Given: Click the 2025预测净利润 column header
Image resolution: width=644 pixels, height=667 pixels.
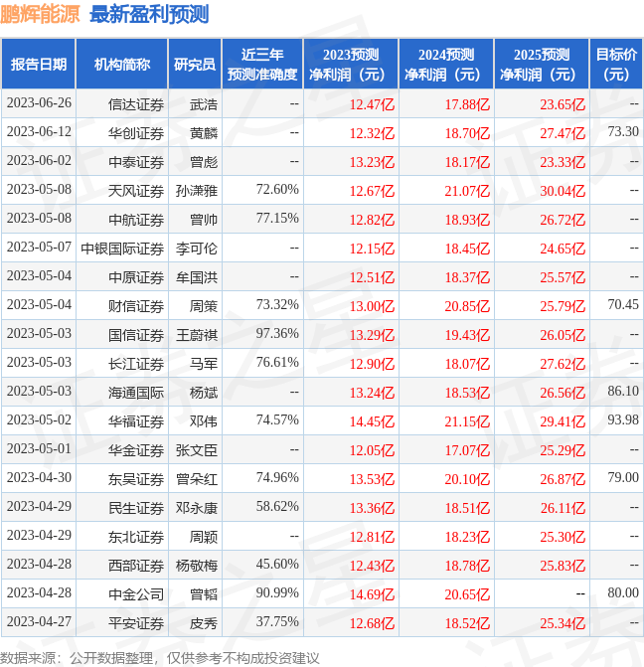Looking at the screenshot, I should [x=542, y=65].
